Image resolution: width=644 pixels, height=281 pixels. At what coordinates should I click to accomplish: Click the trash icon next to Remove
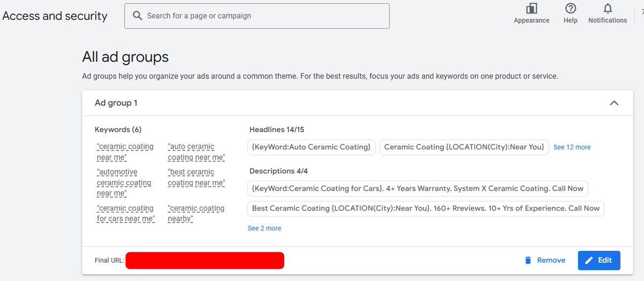(x=528, y=260)
